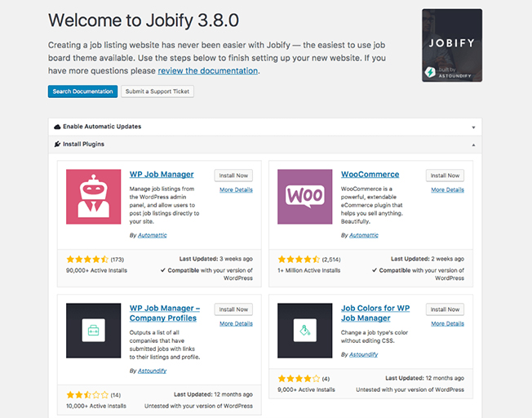Click the '9,000+ Active Installs' text

click(306, 389)
